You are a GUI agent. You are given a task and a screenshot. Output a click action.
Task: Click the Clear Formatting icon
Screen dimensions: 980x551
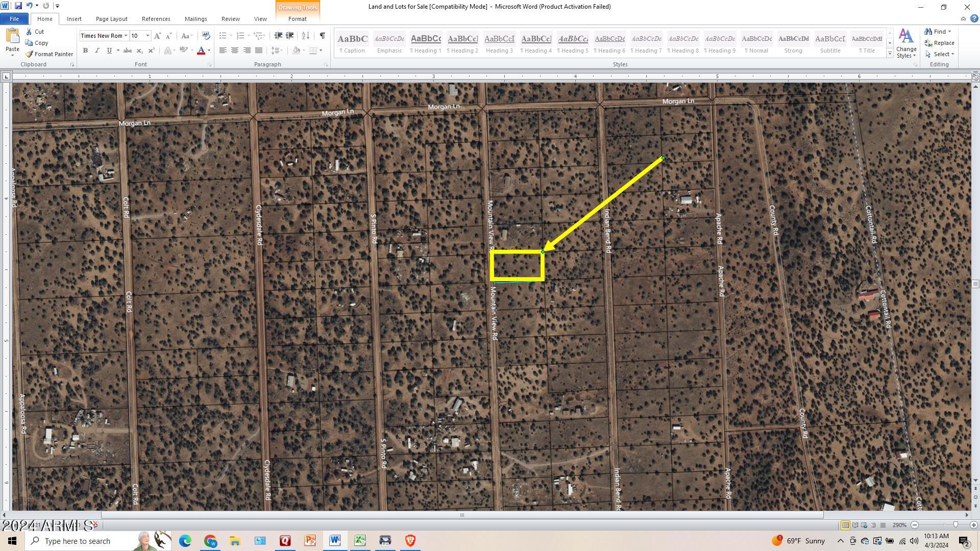click(x=206, y=36)
